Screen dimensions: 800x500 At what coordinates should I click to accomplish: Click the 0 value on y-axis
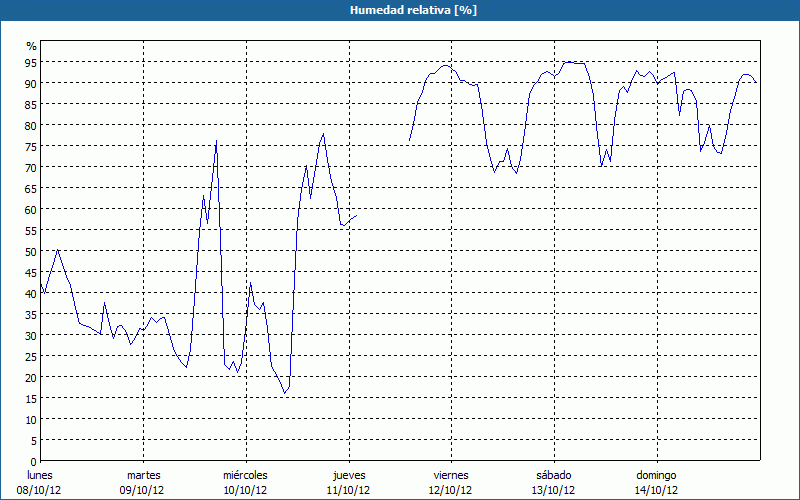(33, 461)
